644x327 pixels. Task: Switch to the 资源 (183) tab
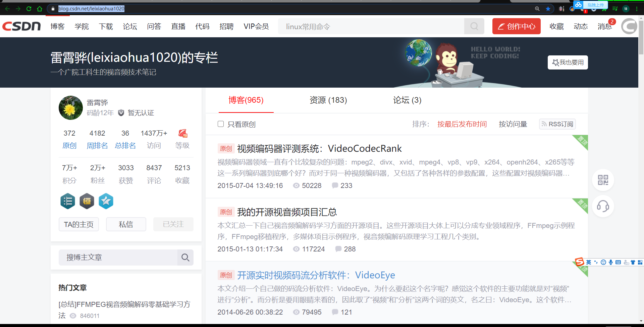coord(328,100)
